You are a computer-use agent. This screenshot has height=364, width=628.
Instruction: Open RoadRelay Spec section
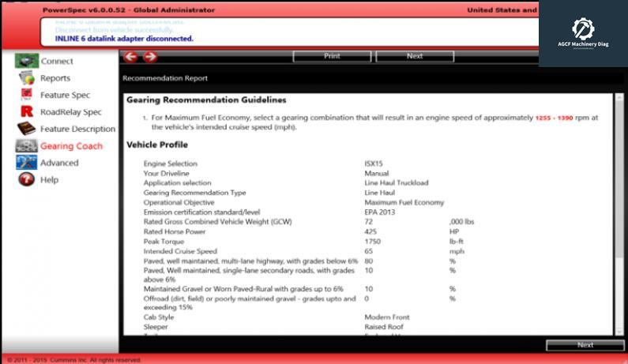click(71, 112)
